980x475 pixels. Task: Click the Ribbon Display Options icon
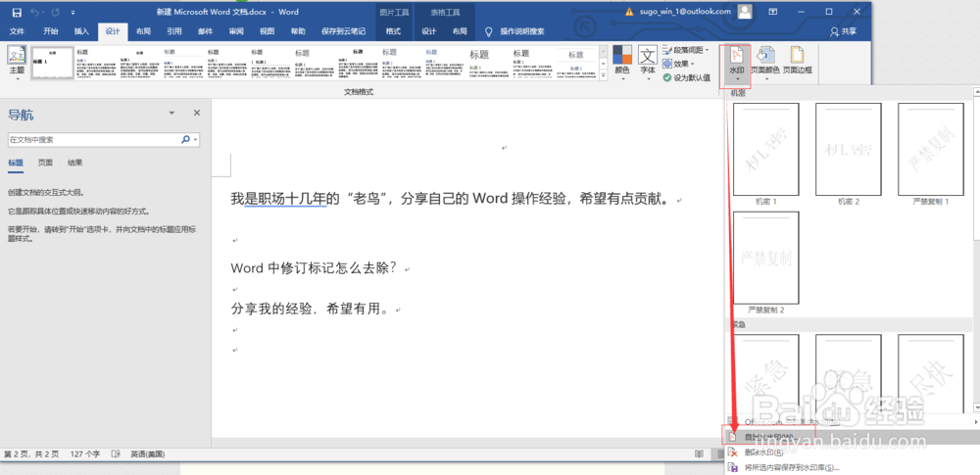[773, 12]
